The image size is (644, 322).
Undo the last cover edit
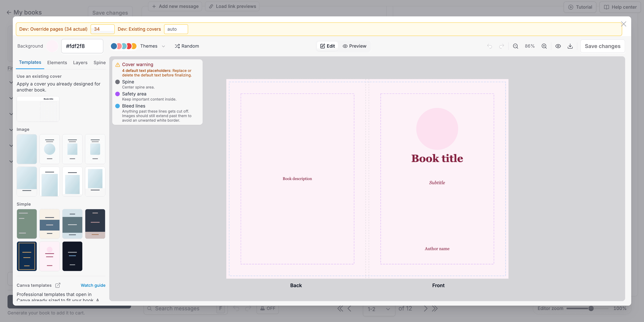pyautogui.click(x=490, y=46)
